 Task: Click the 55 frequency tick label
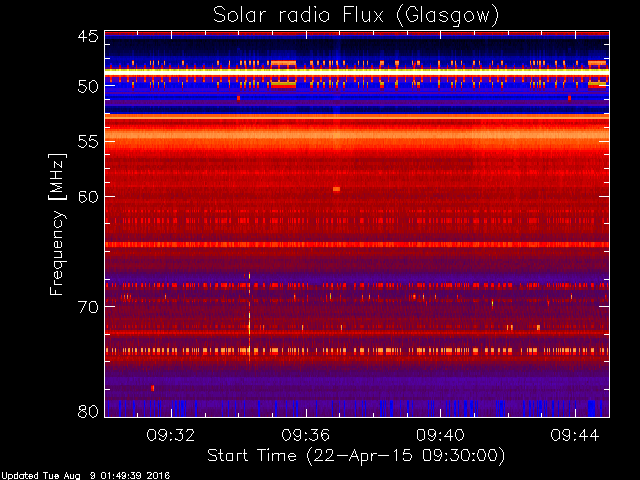[x=88, y=142]
